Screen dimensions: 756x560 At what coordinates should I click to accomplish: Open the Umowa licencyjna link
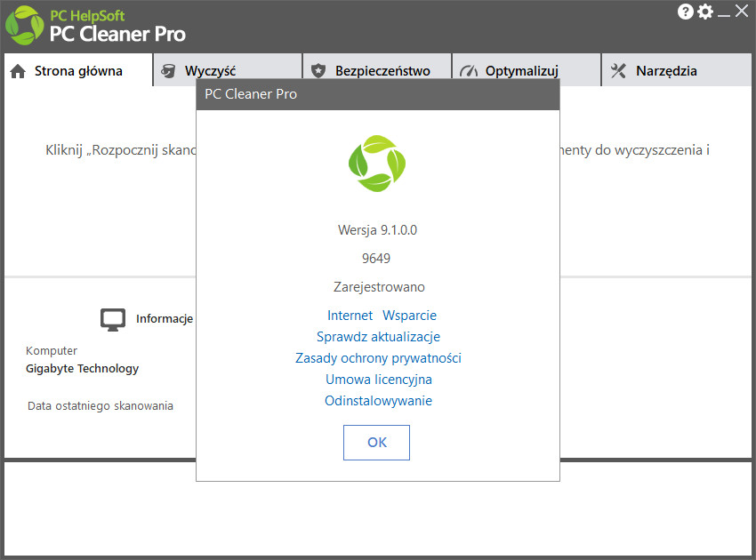pos(379,380)
